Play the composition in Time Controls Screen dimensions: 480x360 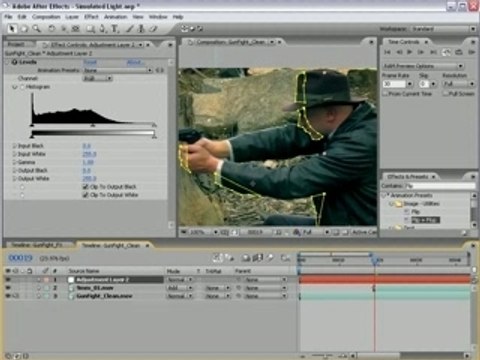click(410, 52)
